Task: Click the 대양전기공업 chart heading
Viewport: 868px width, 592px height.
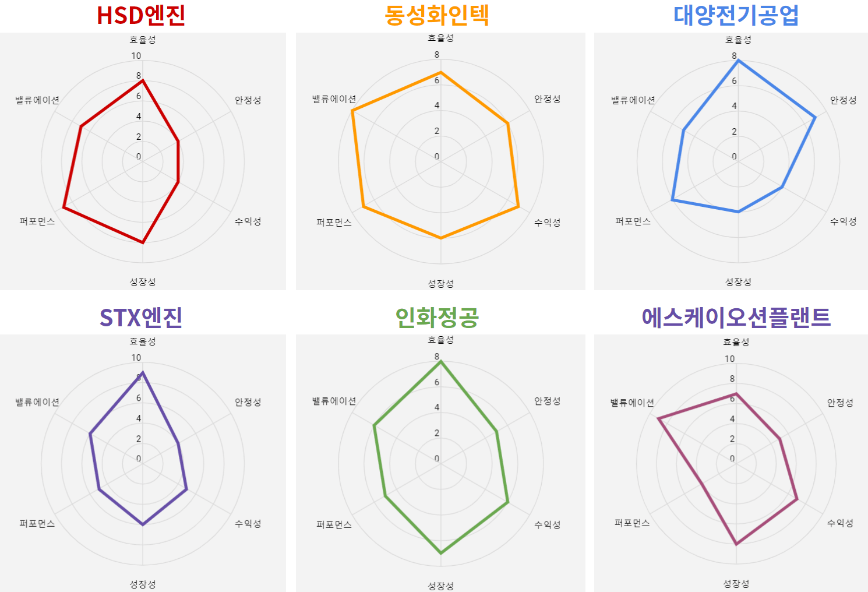Action: (x=736, y=16)
